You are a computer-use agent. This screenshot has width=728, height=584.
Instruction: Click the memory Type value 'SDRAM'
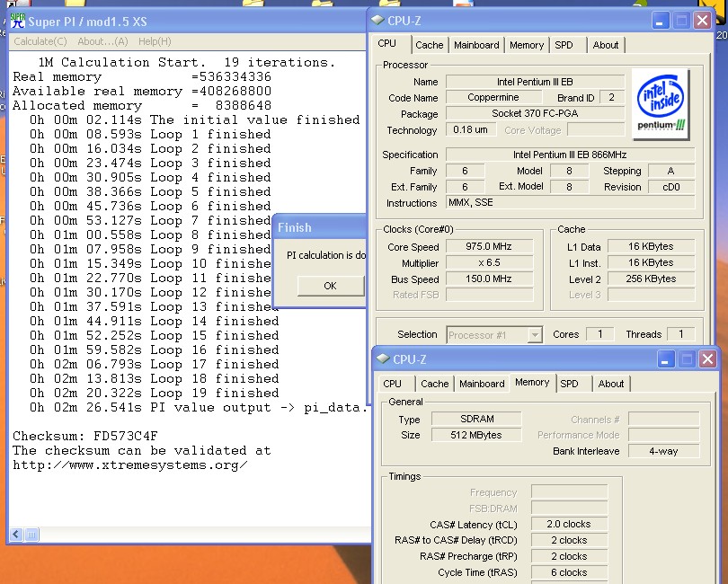(x=476, y=419)
